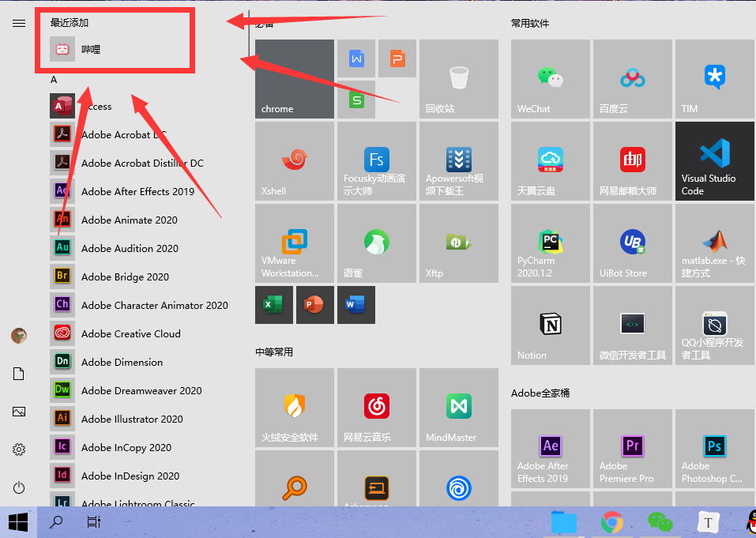Open the PowerPoint small tile
The height and width of the screenshot is (538, 756).
tap(315, 305)
